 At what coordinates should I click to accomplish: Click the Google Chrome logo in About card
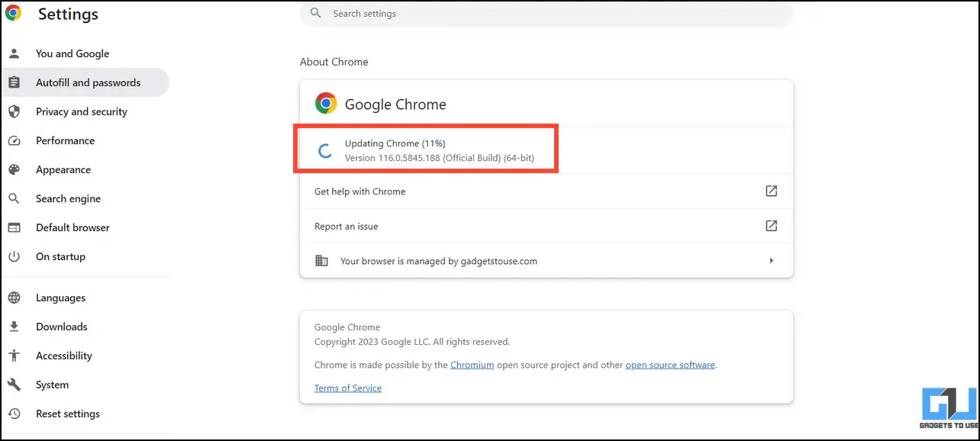point(326,103)
